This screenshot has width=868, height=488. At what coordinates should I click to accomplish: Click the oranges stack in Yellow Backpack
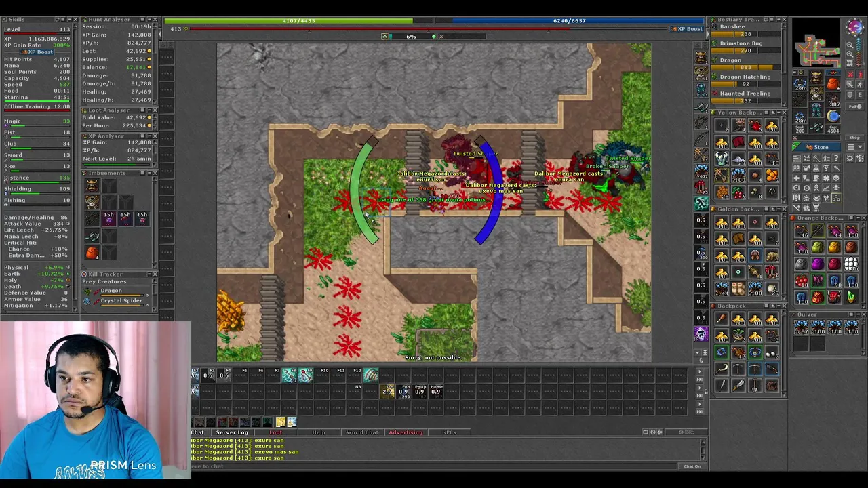pos(772,175)
